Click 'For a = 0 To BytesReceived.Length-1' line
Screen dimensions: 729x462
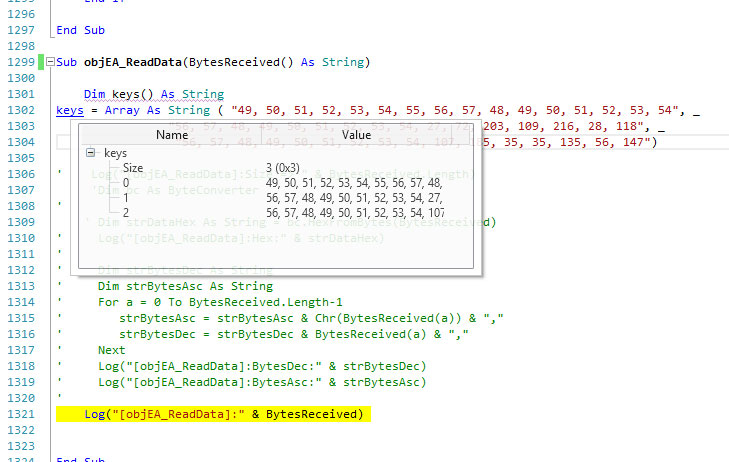[x=220, y=302]
